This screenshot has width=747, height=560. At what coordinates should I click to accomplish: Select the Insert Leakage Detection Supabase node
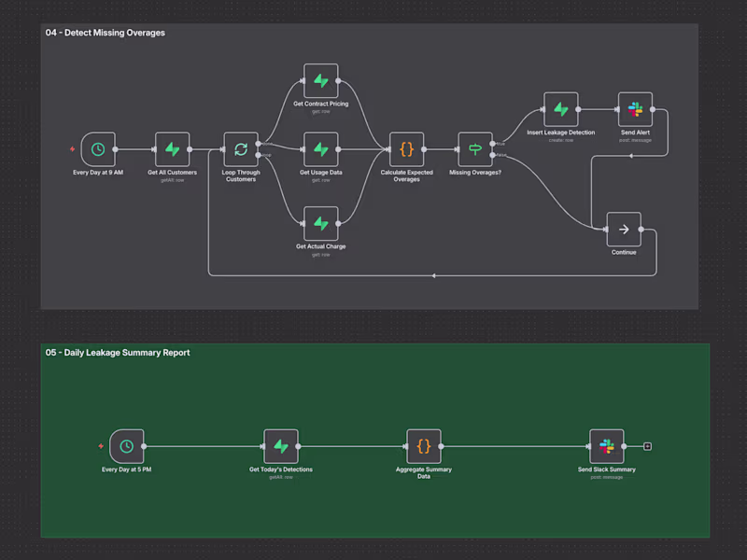[560, 108]
